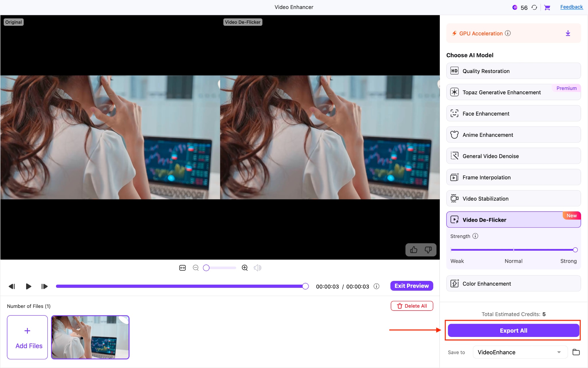Toggle the preview audio speaker
This screenshot has height=368, width=588.
pyautogui.click(x=257, y=268)
